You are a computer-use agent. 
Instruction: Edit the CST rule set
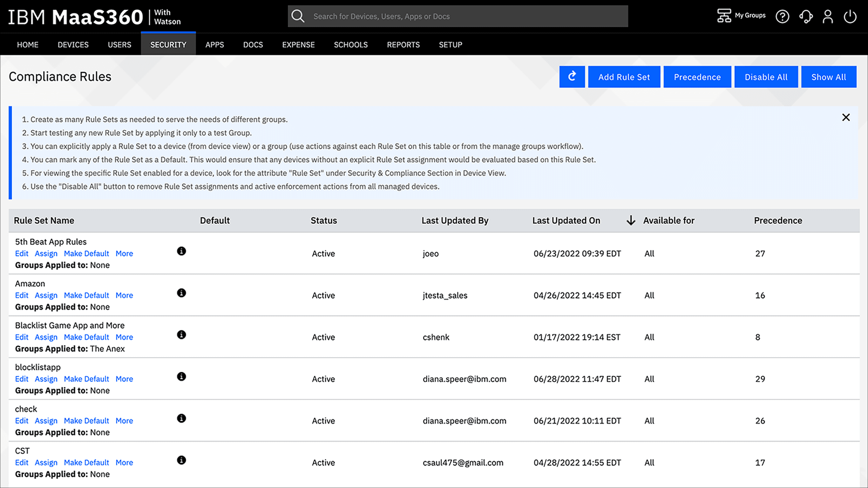click(x=22, y=462)
